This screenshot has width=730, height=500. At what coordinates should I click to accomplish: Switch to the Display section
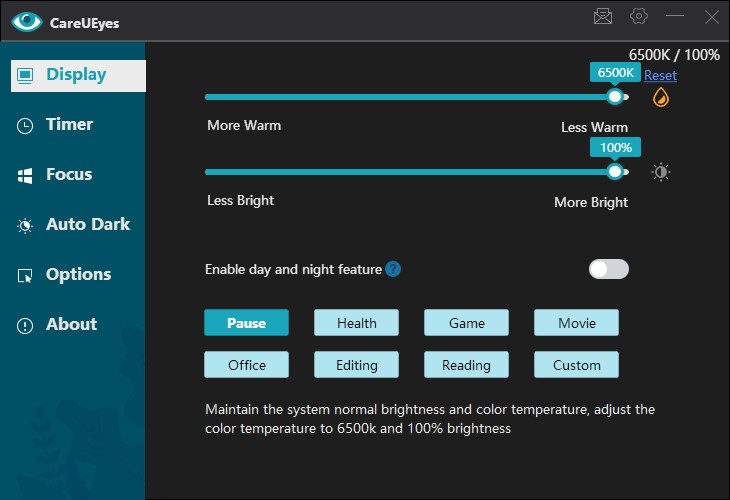tap(78, 75)
